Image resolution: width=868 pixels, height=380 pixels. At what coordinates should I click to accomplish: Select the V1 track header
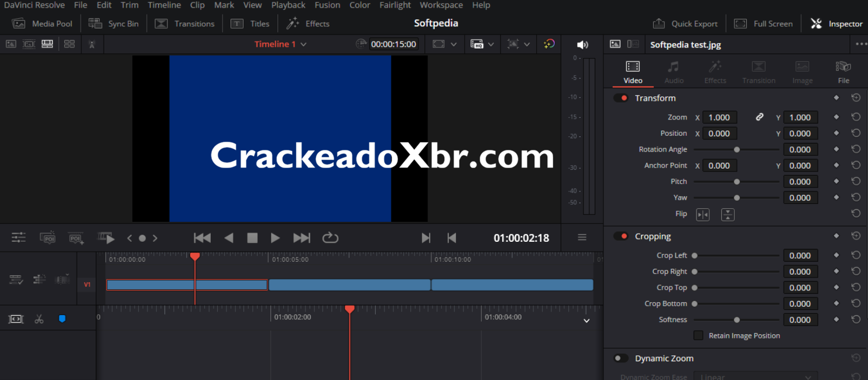point(87,285)
